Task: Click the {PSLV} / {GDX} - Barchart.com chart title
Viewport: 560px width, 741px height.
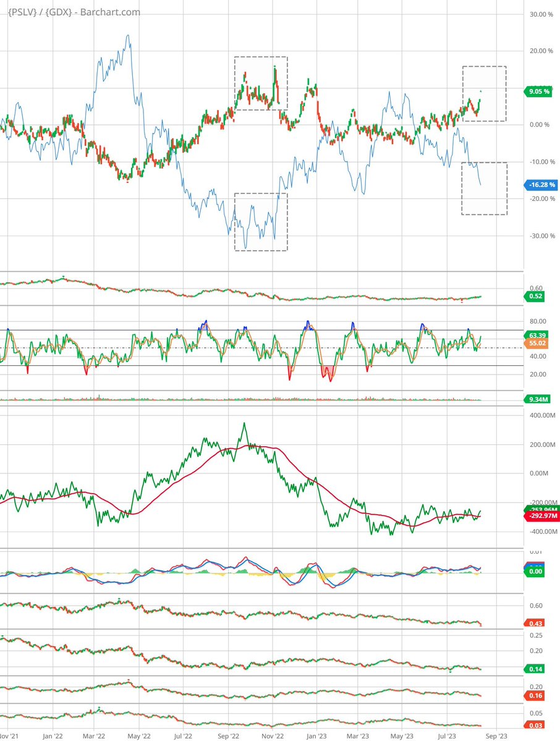Action: 74,12
